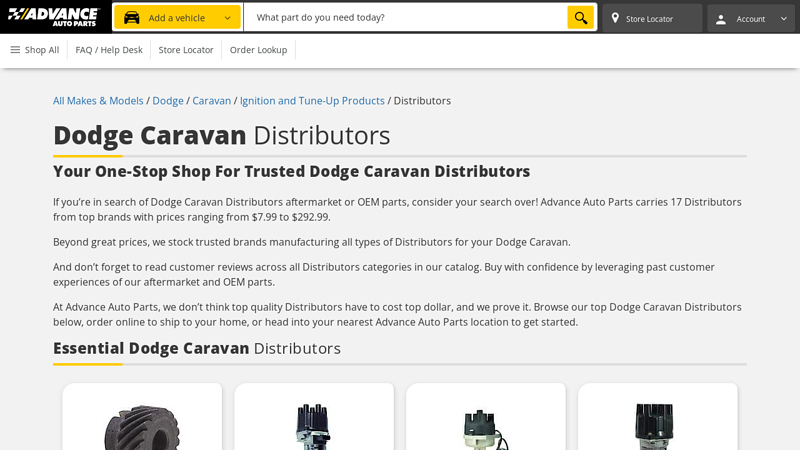The width and height of the screenshot is (800, 450).
Task: Click the 'Your One-Stop Shop' subheading
Action: pos(291,171)
